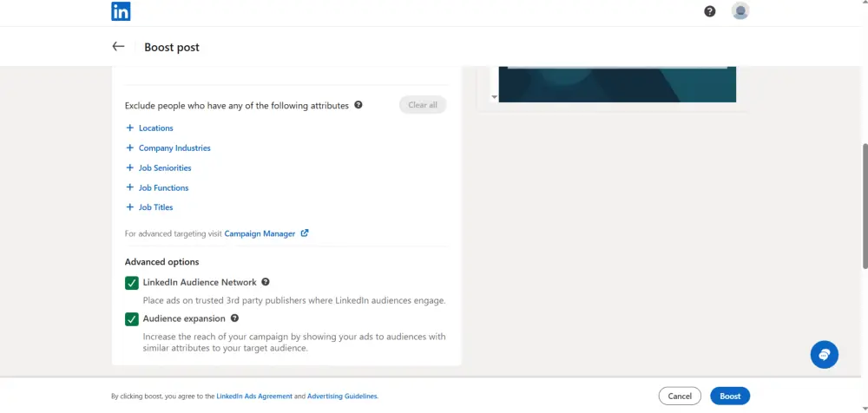Uncheck LinkedIn Audience Network checkbox
This screenshot has width=868, height=413.
tap(132, 283)
